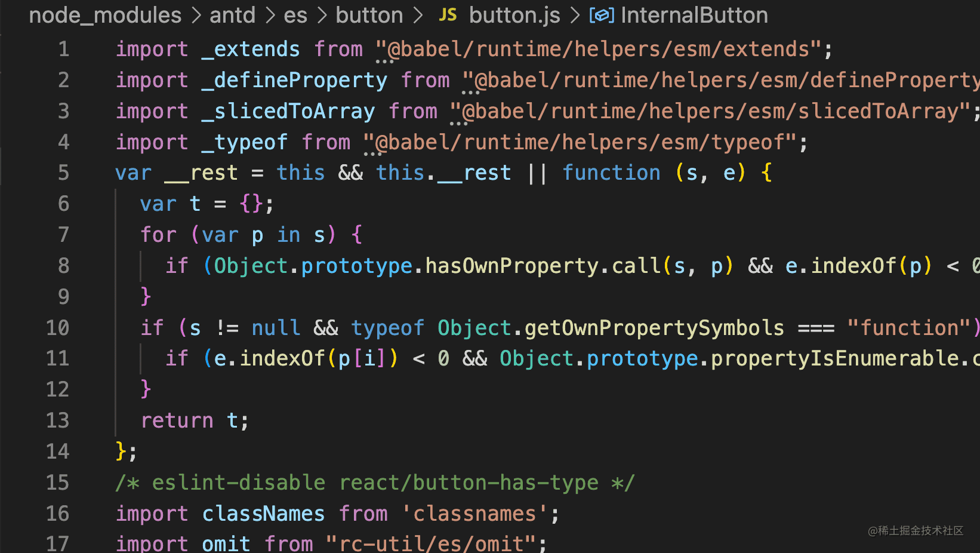Click 'return t;' on line 13
Viewport: 980px width, 553px height.
coord(195,420)
